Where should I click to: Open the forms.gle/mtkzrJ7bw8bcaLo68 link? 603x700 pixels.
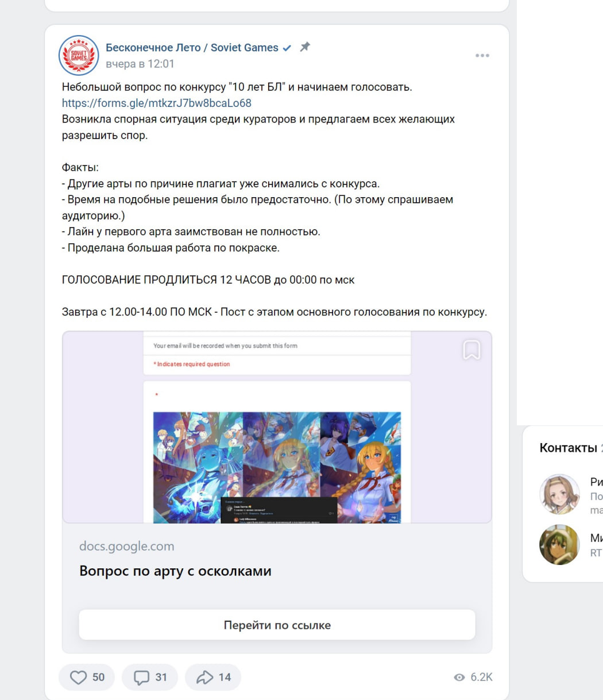tap(157, 103)
